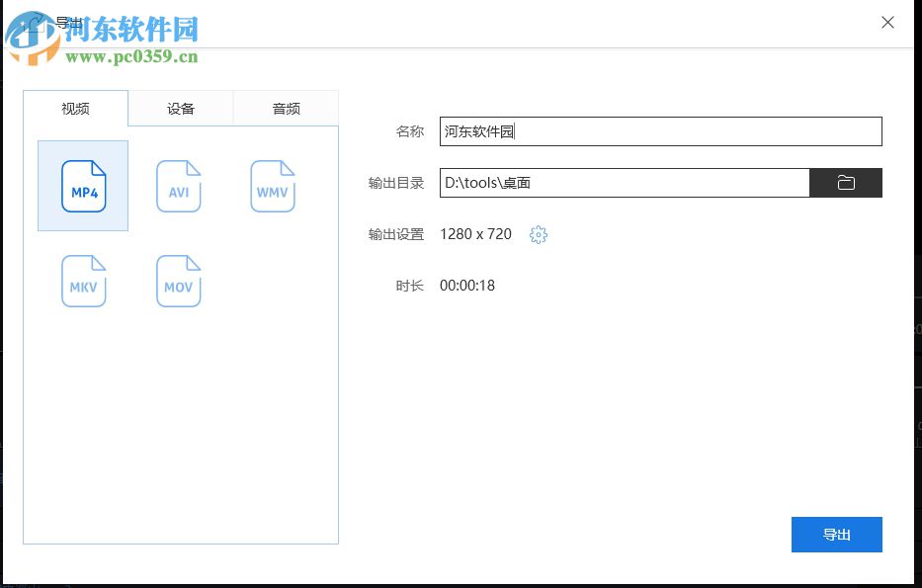Click the 导出 export button
This screenshot has width=922, height=588.
coord(836,534)
